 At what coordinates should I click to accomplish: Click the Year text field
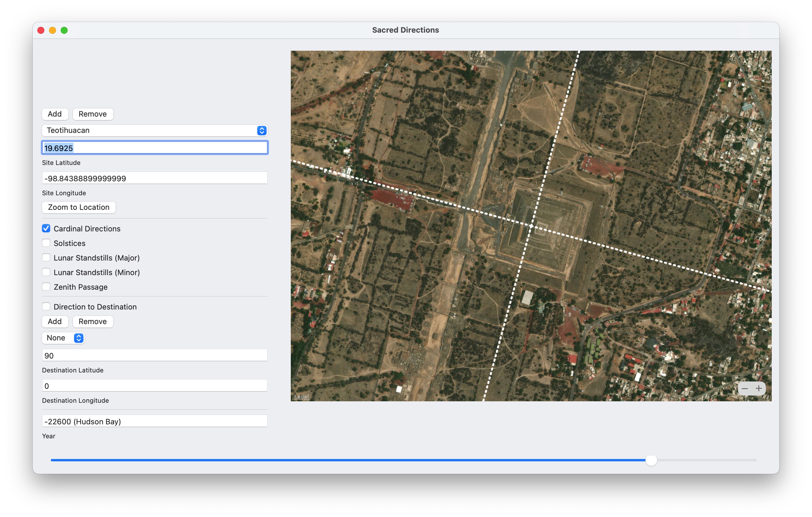[155, 421]
